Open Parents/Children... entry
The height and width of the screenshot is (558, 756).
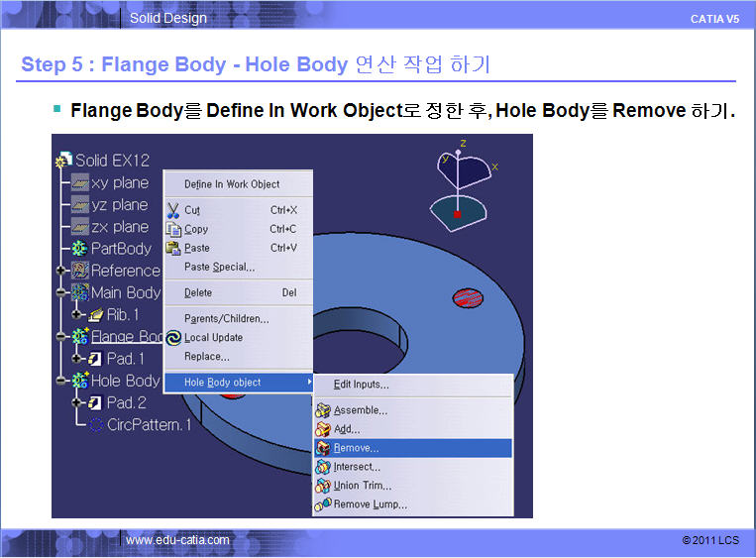point(227,318)
